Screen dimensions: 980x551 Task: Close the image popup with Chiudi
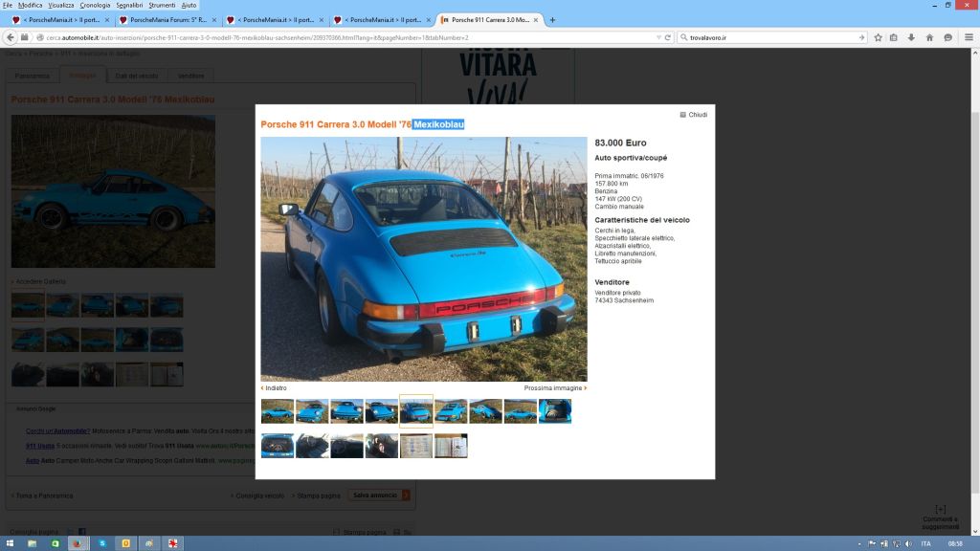694,115
